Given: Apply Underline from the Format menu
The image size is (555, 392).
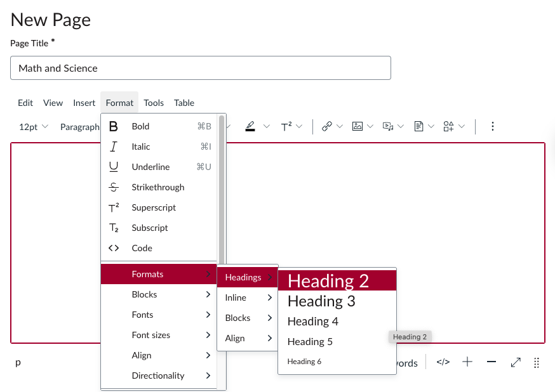Looking at the screenshot, I should click(150, 167).
